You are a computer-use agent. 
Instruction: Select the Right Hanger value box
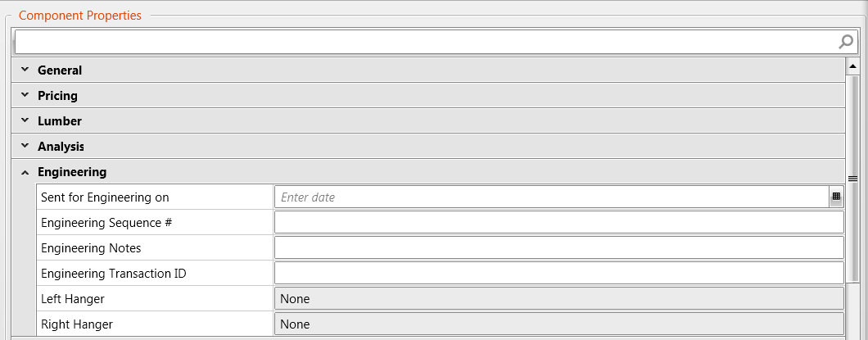559,324
